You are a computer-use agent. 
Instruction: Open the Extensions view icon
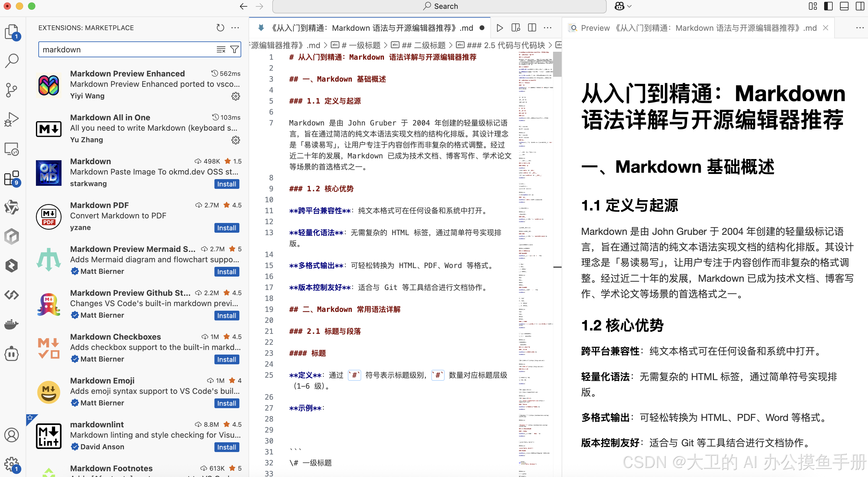click(12, 178)
